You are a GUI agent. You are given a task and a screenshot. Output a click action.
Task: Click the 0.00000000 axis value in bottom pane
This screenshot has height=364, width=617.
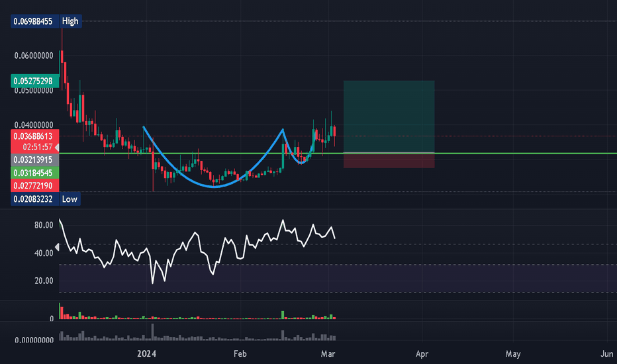click(34, 340)
